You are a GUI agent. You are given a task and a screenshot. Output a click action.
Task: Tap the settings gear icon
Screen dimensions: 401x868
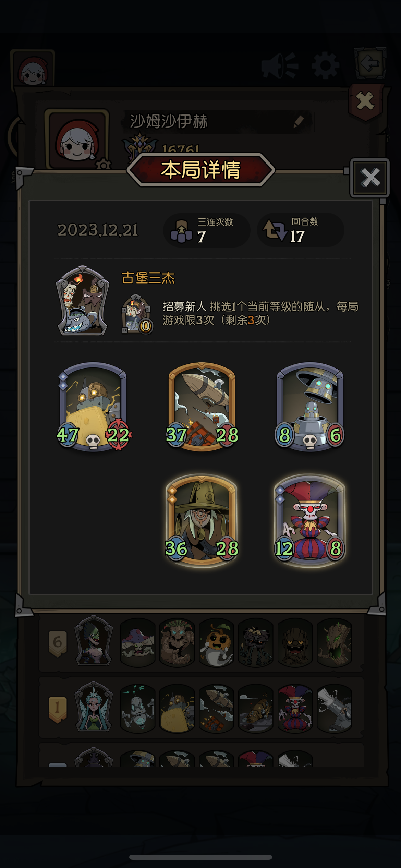coord(325,65)
